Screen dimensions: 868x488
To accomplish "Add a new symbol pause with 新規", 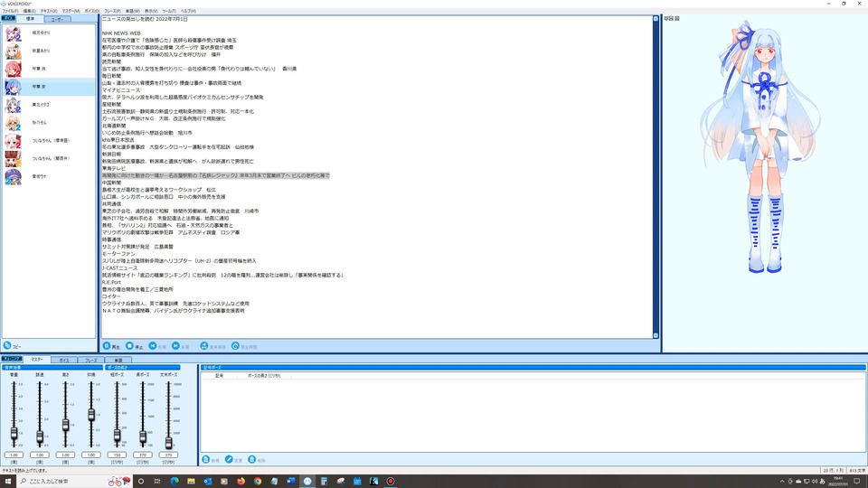I will click(211, 460).
